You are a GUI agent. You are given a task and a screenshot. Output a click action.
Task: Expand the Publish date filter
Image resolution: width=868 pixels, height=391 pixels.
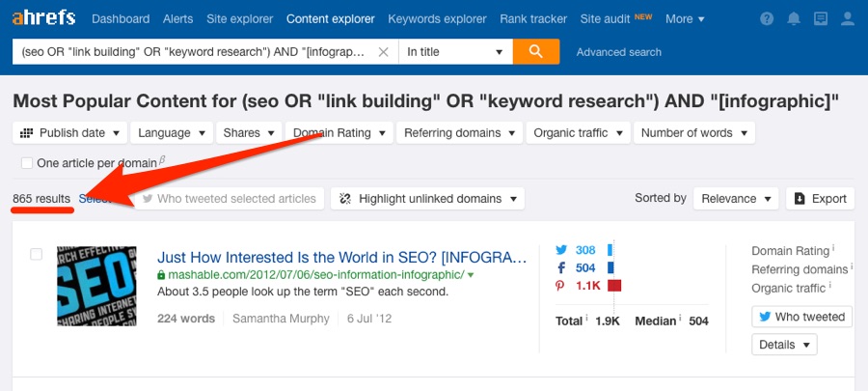72,132
